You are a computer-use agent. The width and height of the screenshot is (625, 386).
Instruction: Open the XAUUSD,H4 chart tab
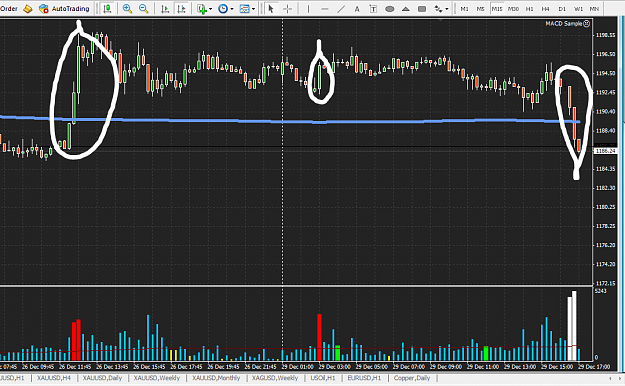coord(54,378)
